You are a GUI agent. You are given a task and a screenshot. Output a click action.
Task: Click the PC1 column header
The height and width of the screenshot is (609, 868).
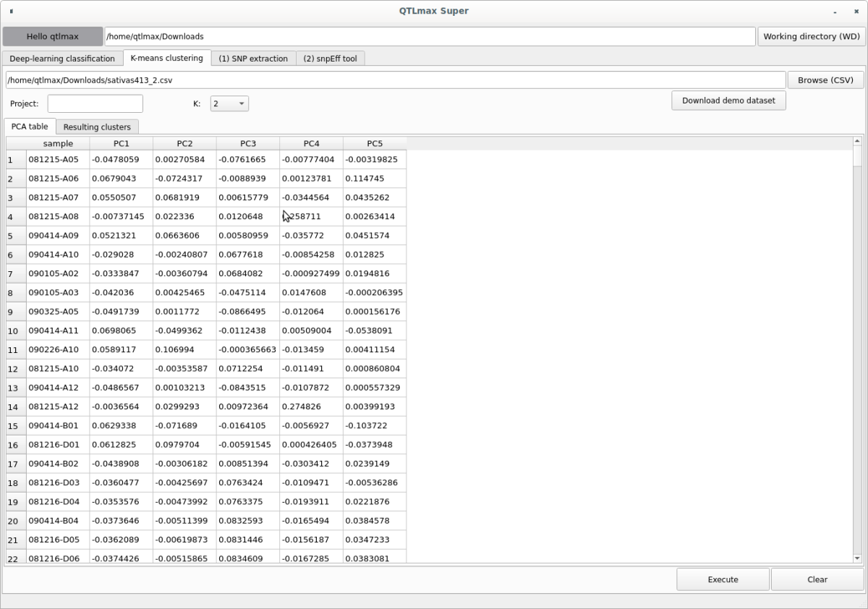(122, 143)
